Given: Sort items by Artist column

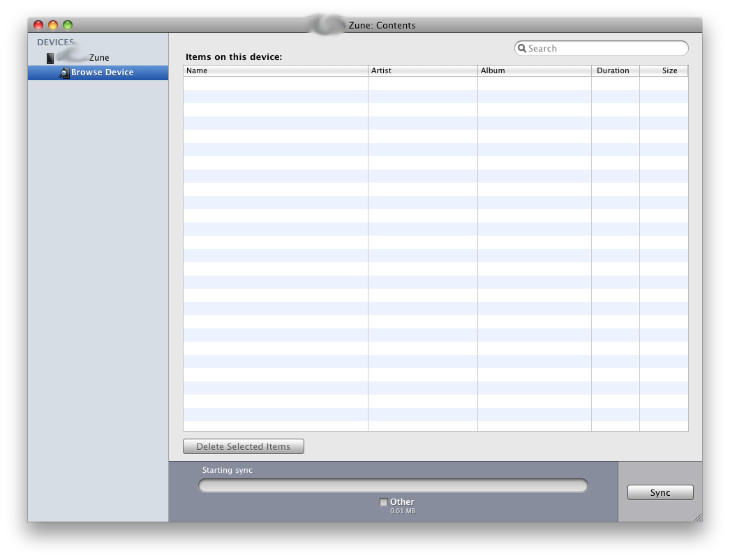Looking at the screenshot, I should [423, 70].
